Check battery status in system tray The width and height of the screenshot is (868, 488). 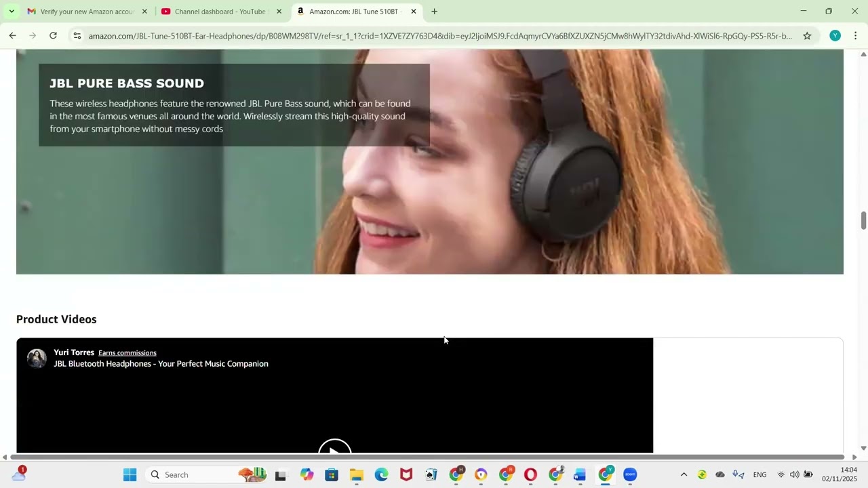[x=808, y=474]
